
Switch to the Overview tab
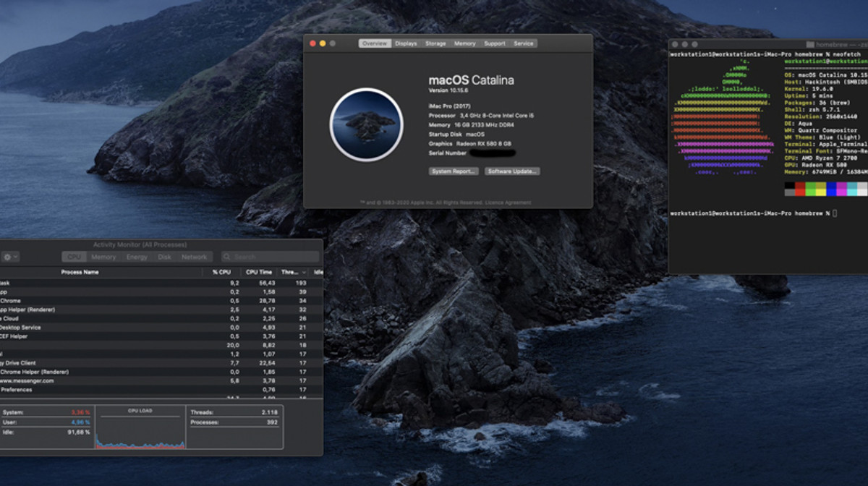pos(375,43)
